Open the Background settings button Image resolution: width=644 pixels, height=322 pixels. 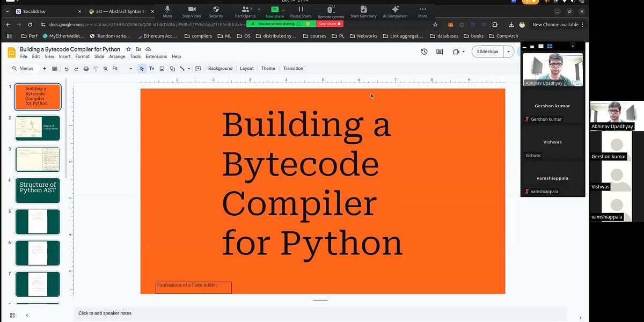[220, 69]
